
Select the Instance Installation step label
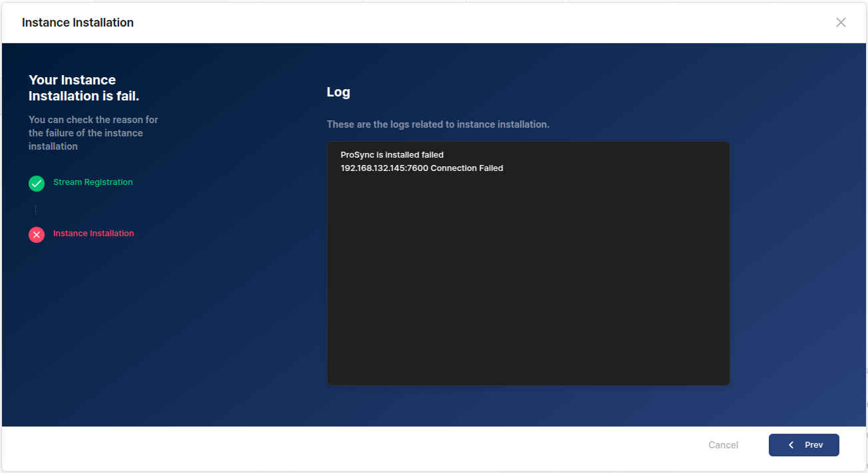tap(93, 234)
